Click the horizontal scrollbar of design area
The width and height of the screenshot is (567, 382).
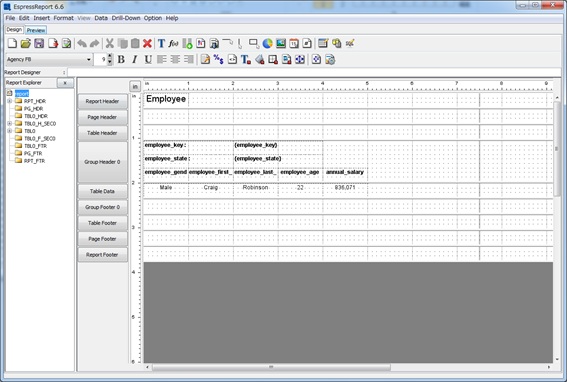click(271, 367)
